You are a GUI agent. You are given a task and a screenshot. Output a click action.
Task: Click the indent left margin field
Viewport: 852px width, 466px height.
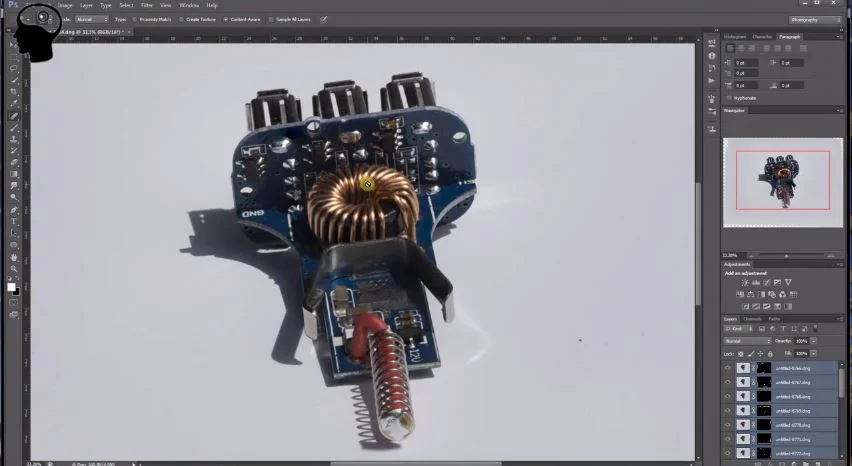pos(747,62)
